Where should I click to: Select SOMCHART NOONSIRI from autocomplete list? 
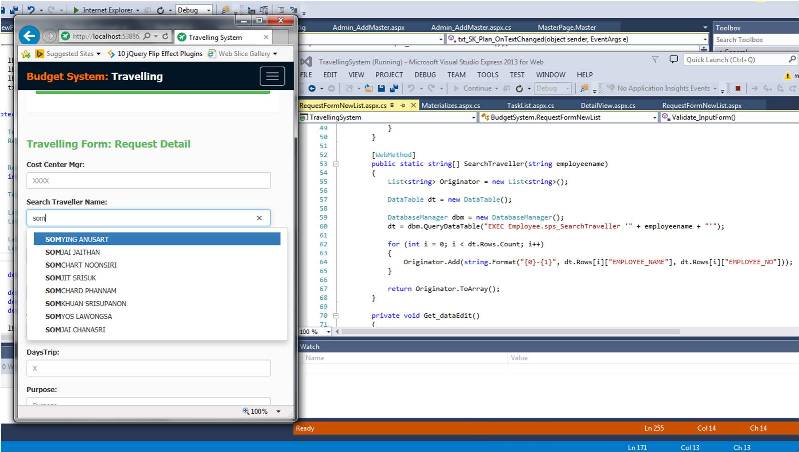pos(80,265)
